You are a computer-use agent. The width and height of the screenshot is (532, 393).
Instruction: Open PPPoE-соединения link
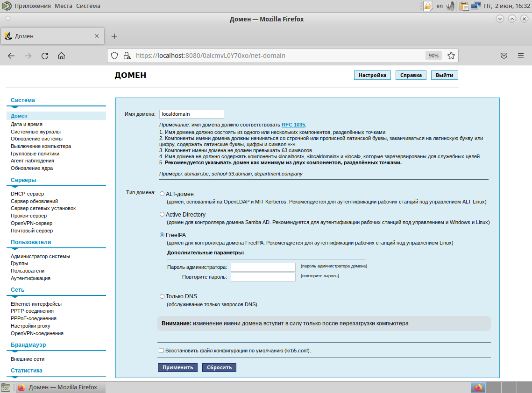[x=34, y=318]
